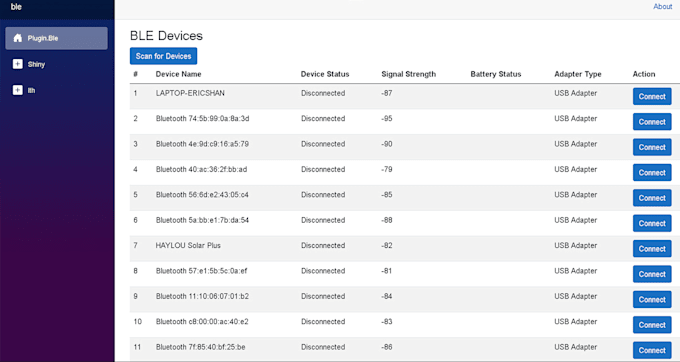Click the plus icon beside Shiny

pos(17,64)
